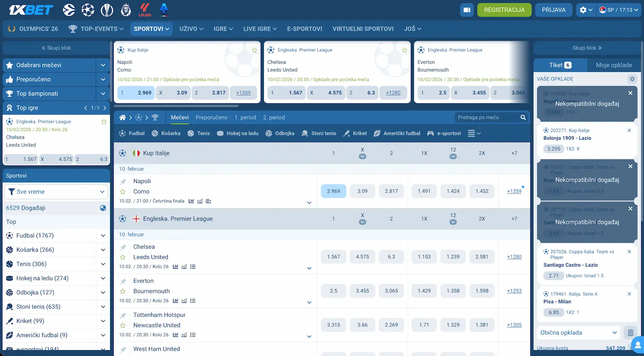Open the La Liga shortcut icon
Viewport: 644px width, 356px height.
point(145,10)
